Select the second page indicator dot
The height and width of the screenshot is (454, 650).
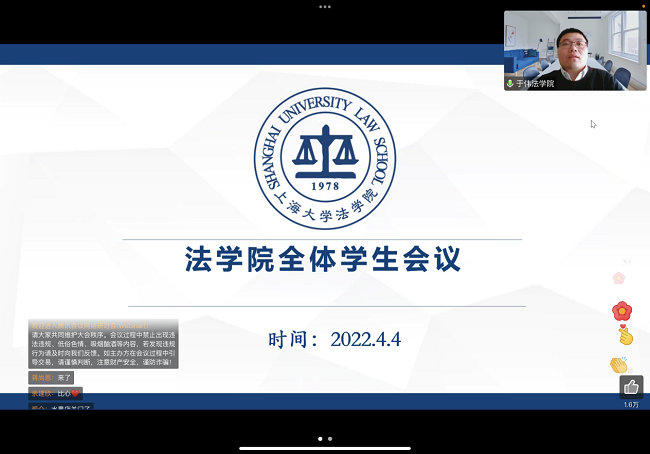(x=330, y=439)
